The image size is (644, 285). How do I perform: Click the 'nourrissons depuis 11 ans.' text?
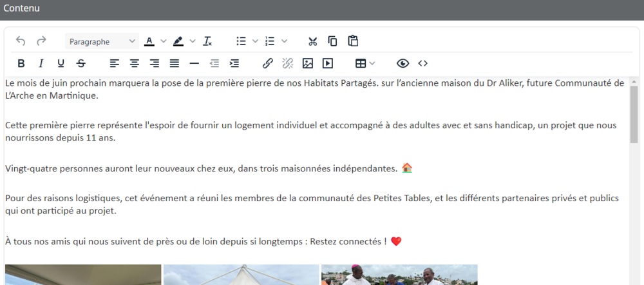point(61,138)
